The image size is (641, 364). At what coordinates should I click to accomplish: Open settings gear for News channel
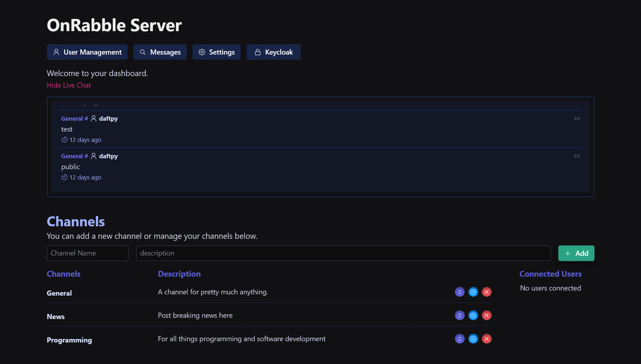point(473,315)
